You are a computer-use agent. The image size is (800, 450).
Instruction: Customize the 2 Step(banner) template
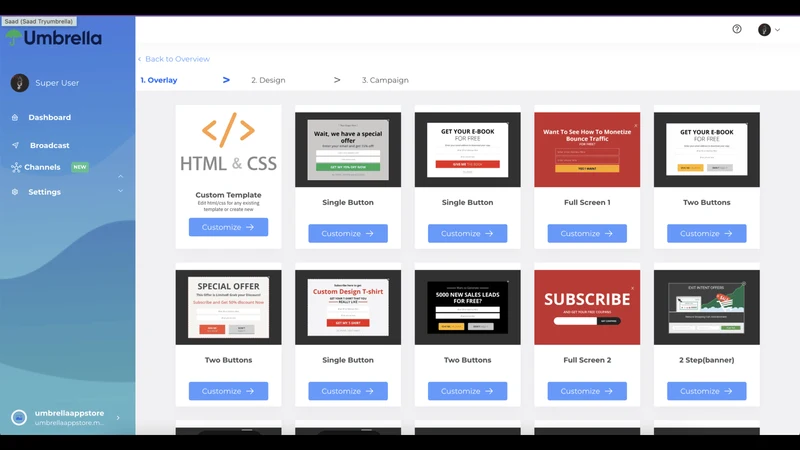coord(707,391)
